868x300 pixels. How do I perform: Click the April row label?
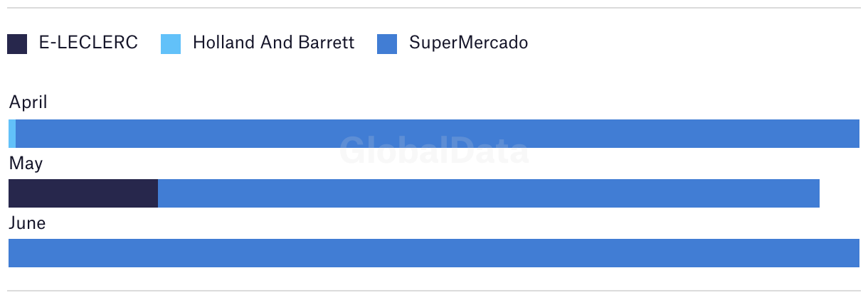tap(28, 103)
